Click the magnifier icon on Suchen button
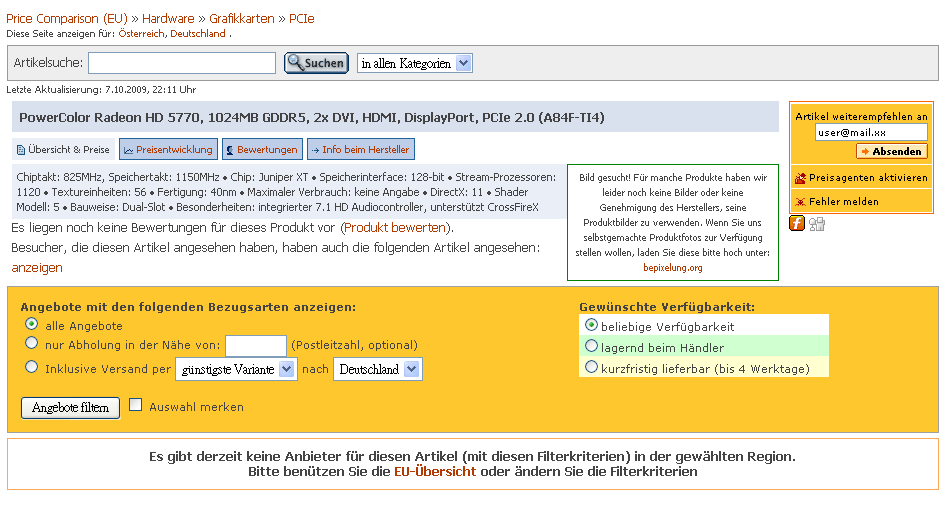The image size is (947, 508). [295, 63]
